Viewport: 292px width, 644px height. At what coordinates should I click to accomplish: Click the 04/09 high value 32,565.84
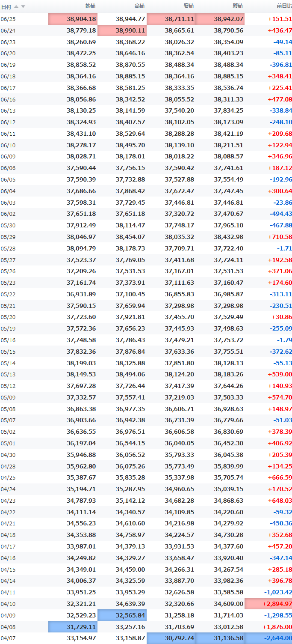pyautogui.click(x=122, y=615)
